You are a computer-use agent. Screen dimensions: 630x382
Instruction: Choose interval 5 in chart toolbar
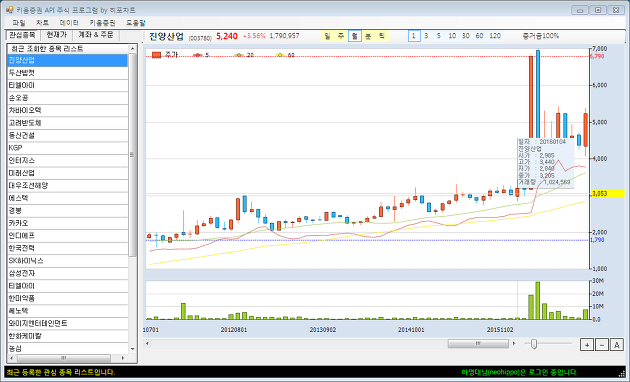pyautogui.click(x=439, y=36)
